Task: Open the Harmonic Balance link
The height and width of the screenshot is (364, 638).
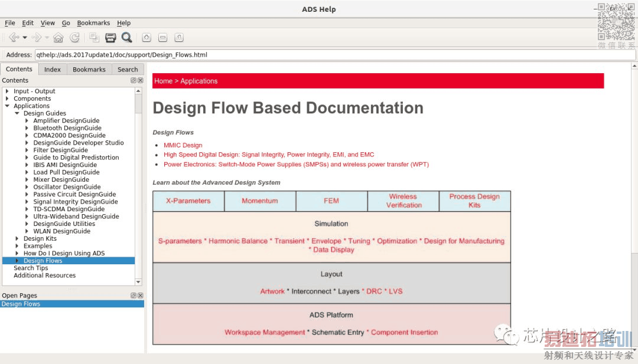Action: (x=238, y=241)
